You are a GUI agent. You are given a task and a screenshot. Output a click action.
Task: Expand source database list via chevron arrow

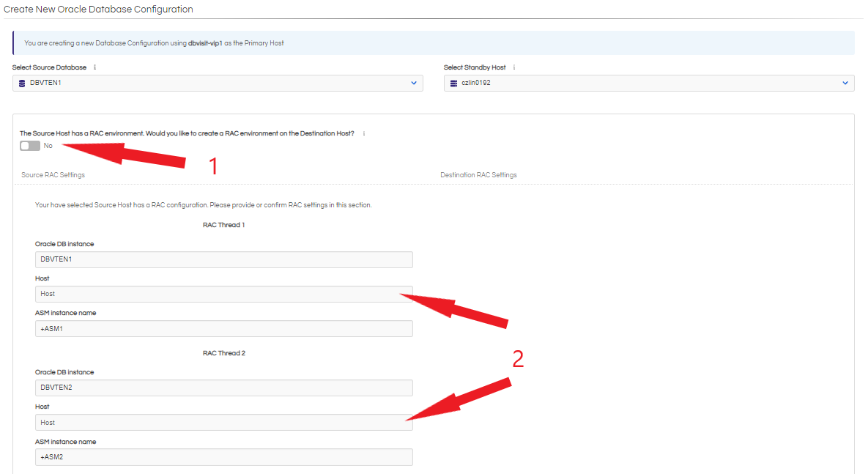coord(414,84)
